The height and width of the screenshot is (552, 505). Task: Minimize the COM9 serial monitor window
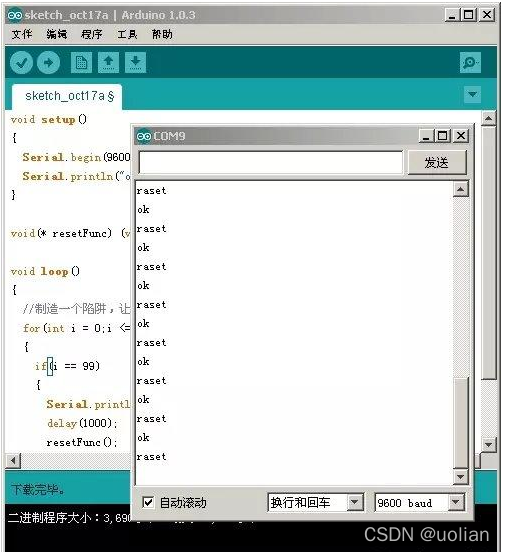(426, 136)
